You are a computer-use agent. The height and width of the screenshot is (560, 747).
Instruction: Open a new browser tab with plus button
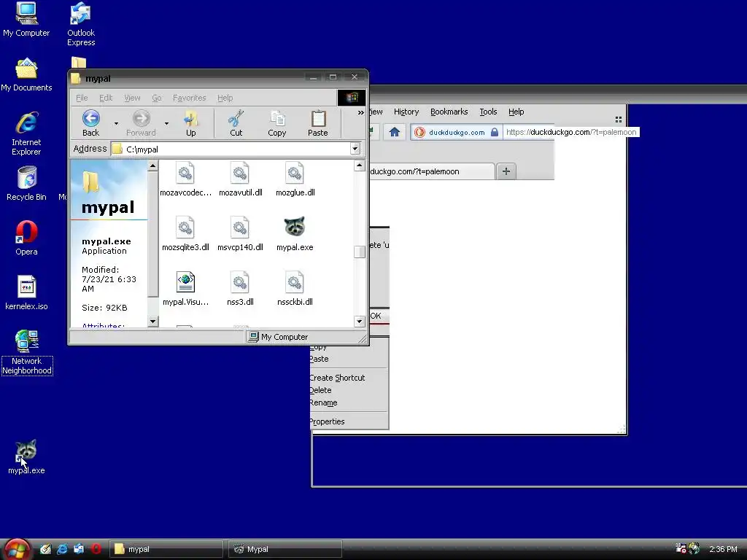click(506, 171)
